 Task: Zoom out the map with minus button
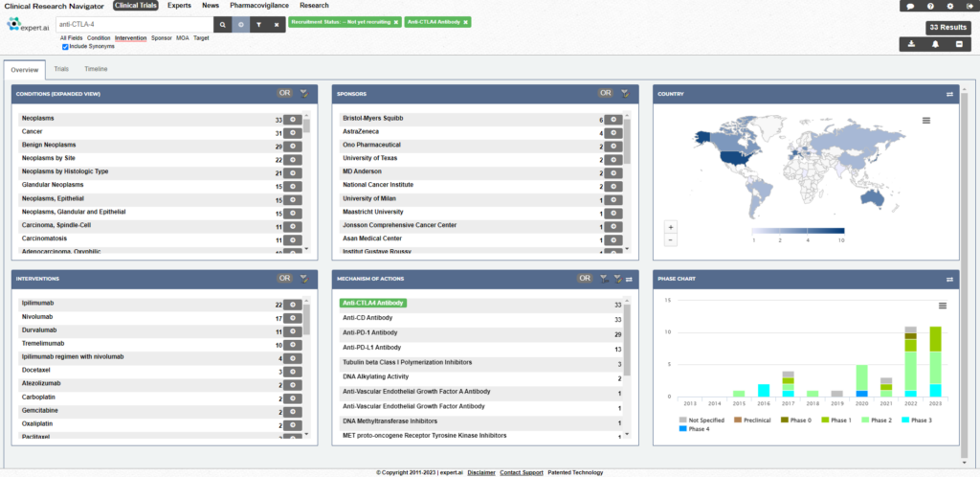pyautogui.click(x=671, y=239)
